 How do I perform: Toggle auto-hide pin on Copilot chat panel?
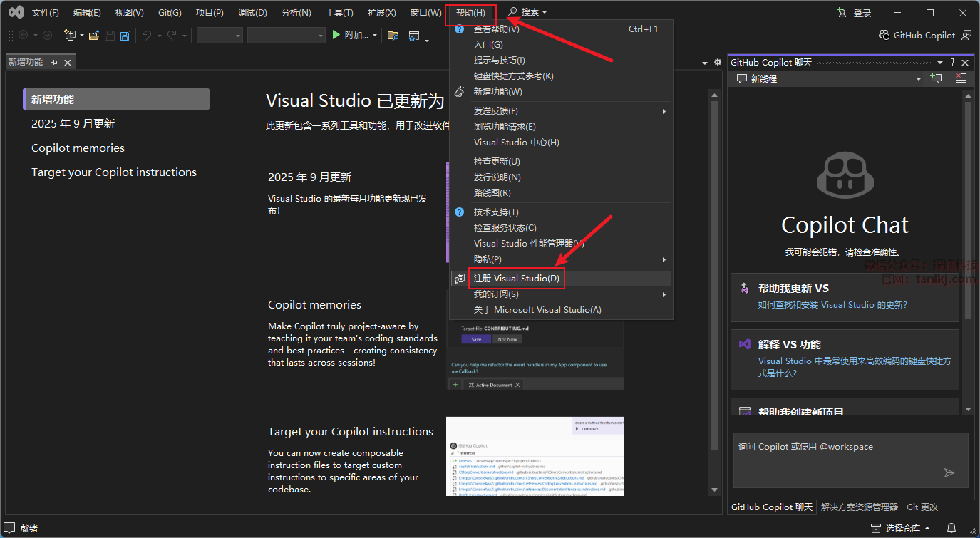(x=952, y=63)
